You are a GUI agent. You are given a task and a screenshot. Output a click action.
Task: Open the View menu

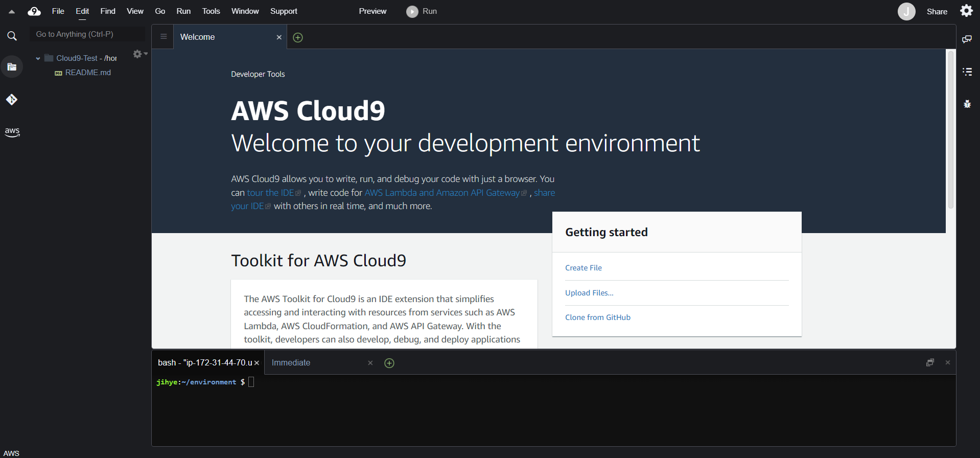click(x=135, y=11)
